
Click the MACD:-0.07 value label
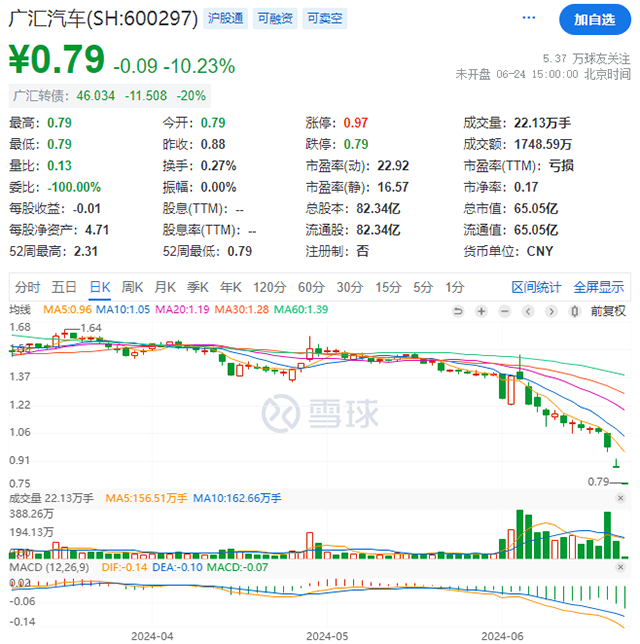[237, 567]
